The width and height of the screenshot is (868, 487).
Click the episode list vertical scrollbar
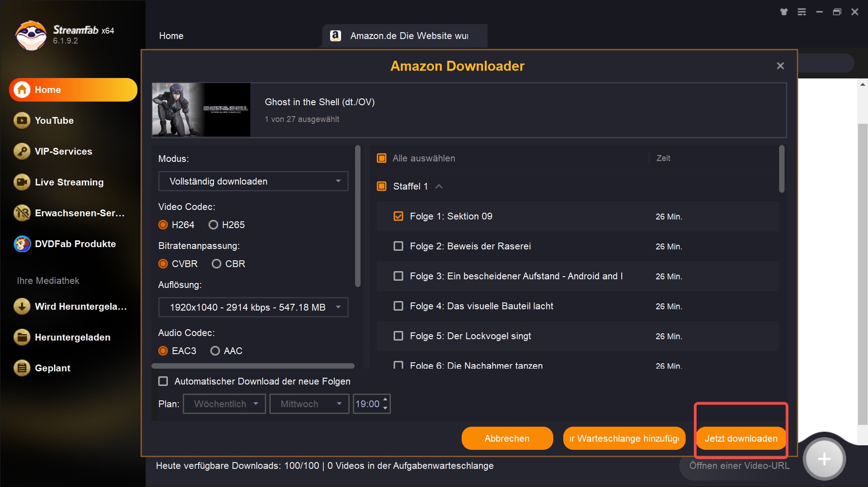coord(781,169)
